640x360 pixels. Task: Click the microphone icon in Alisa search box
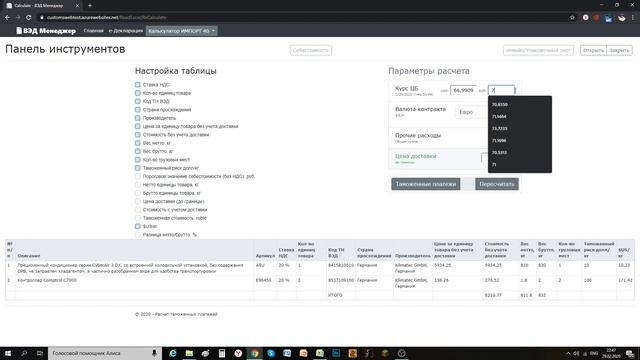pyautogui.click(x=154, y=353)
